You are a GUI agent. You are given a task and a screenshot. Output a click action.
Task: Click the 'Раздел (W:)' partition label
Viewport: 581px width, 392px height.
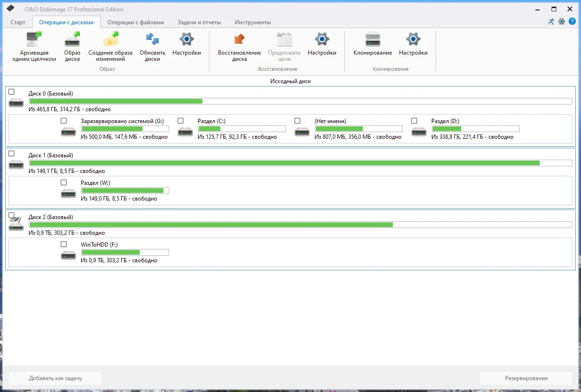tap(95, 183)
